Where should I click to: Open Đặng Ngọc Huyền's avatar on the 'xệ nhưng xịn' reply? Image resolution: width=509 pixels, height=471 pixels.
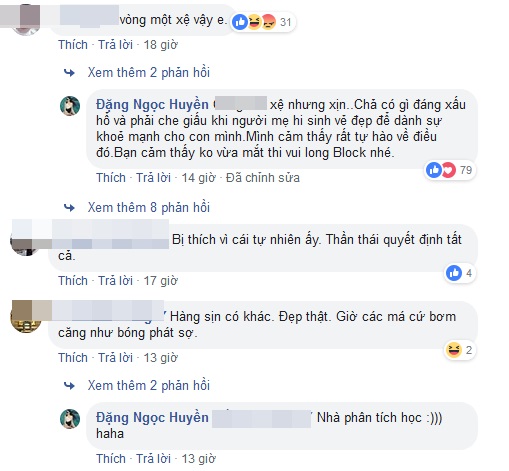click(x=70, y=106)
